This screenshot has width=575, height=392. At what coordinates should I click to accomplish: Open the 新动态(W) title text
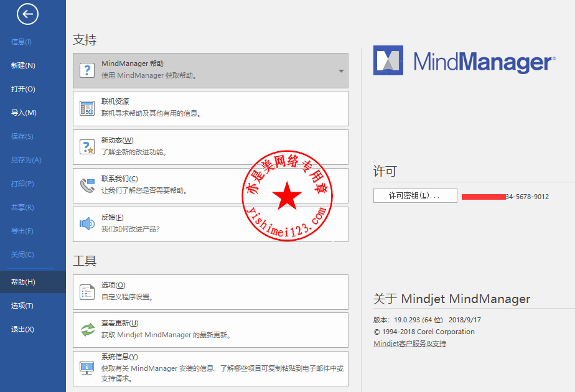(x=118, y=140)
